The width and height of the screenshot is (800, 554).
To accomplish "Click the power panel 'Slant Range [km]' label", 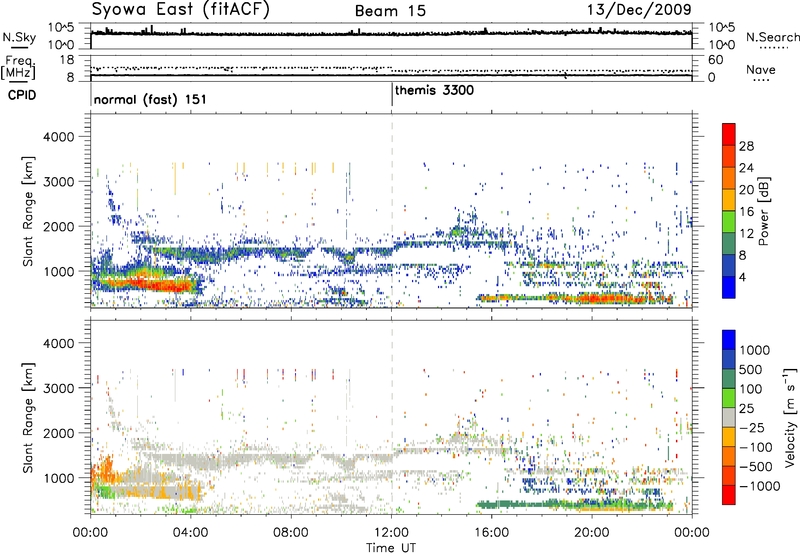I will pyautogui.click(x=28, y=211).
